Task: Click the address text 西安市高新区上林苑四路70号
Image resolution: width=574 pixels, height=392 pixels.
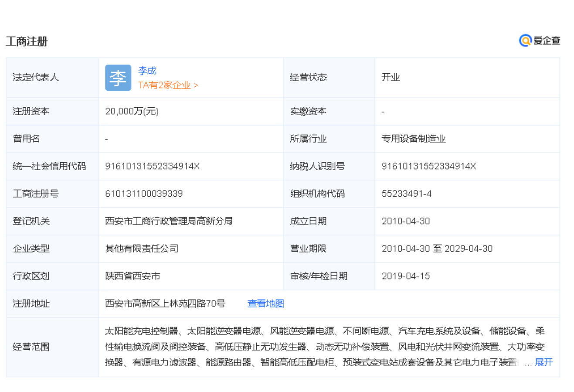Action: click(165, 303)
